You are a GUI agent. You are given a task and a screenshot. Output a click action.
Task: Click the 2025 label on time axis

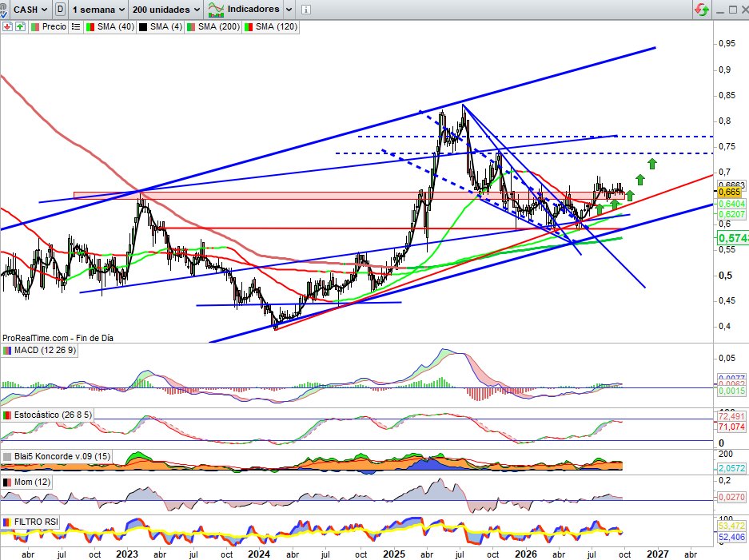tap(394, 554)
